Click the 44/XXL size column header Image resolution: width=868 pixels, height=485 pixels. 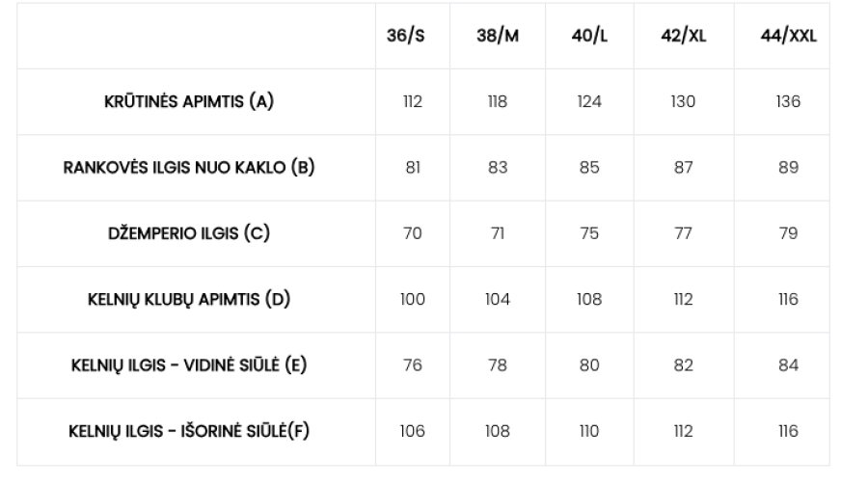point(788,36)
